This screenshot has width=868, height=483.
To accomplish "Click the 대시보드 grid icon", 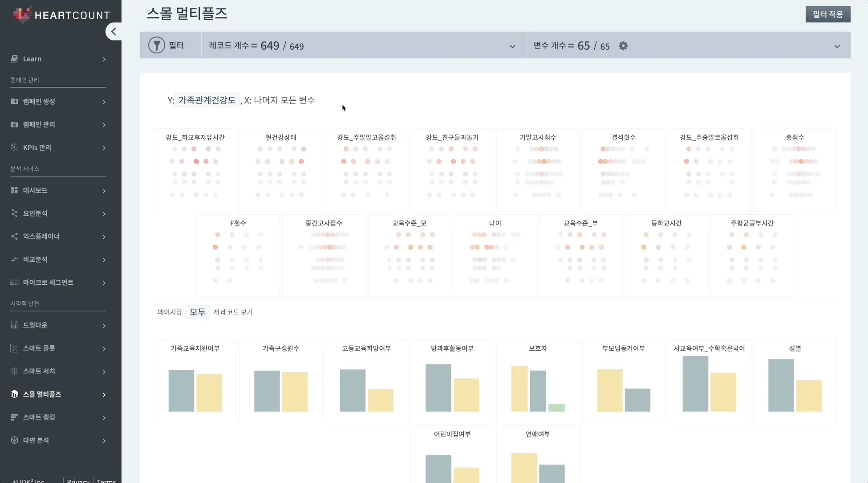I will (14, 190).
